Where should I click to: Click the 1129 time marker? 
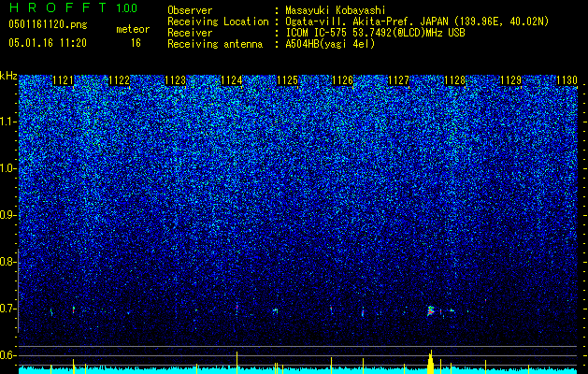coord(511,80)
